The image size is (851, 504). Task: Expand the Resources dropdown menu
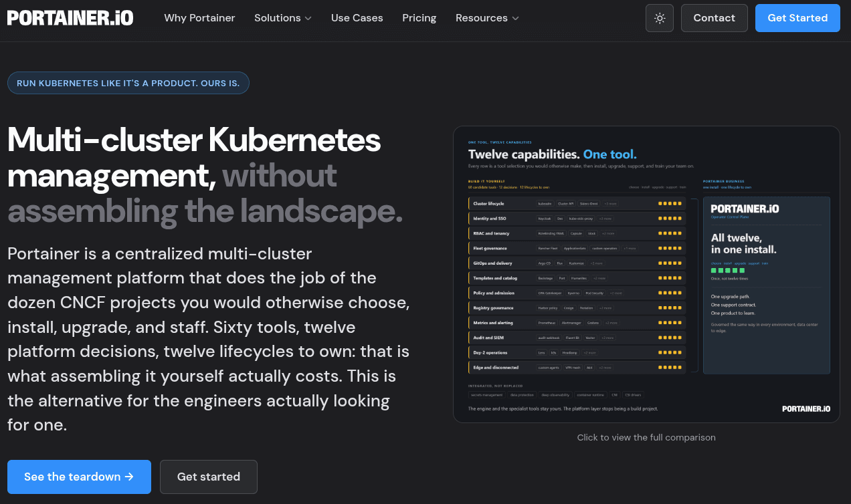click(x=487, y=18)
